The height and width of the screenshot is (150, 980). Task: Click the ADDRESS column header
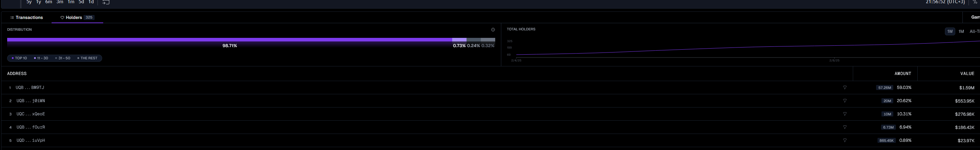[17, 74]
